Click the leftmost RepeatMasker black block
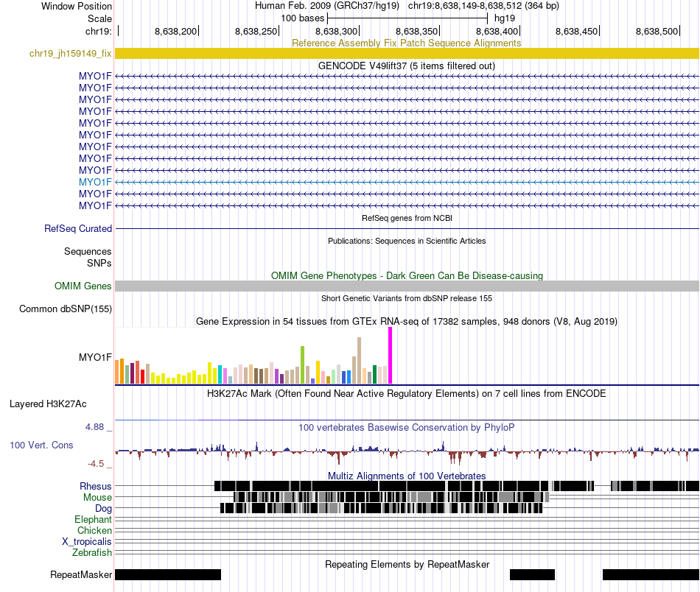This screenshot has height=592, width=700. 168,574
